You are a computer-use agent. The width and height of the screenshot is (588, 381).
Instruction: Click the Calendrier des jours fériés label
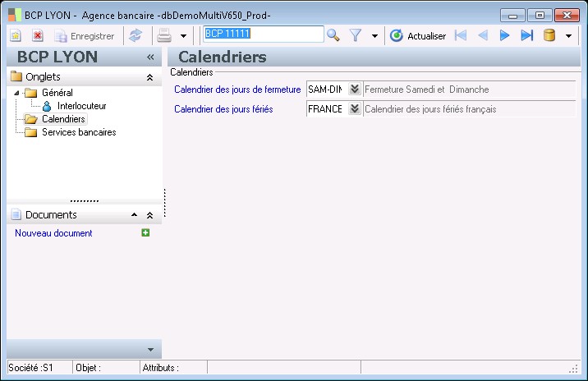pos(223,109)
